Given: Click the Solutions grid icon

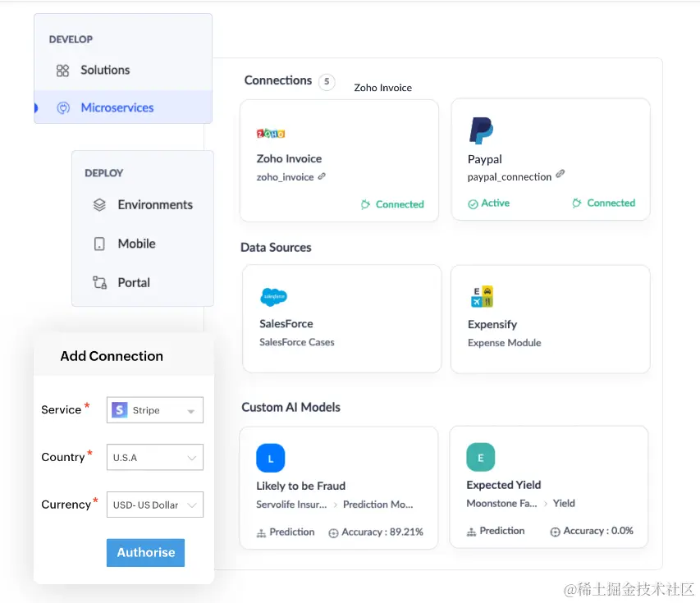Looking at the screenshot, I should (x=62, y=71).
